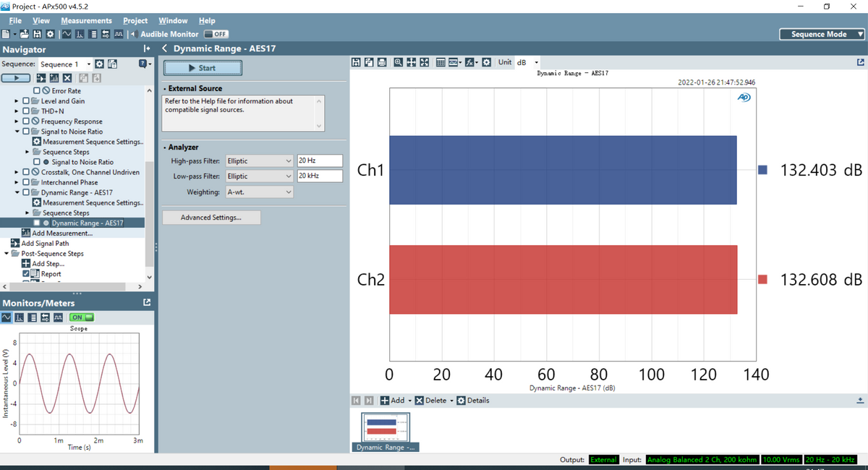This screenshot has width=868, height=470.
Task: Open the File menu
Action: click(x=14, y=20)
